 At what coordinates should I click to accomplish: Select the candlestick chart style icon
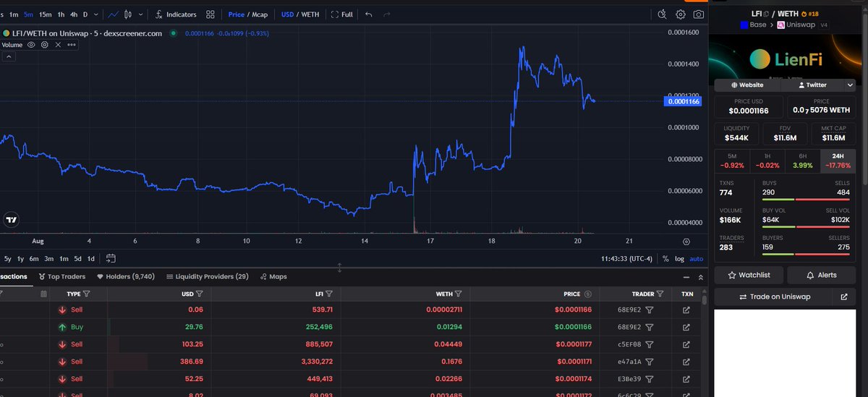coord(129,14)
